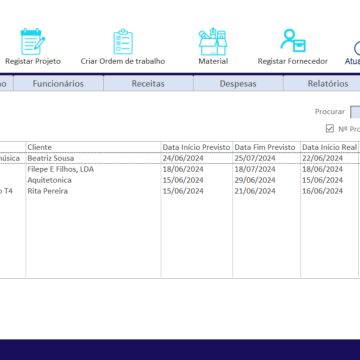Go to the Despesas tab
Image resolution: width=360 pixels, height=360 pixels.
(238, 84)
